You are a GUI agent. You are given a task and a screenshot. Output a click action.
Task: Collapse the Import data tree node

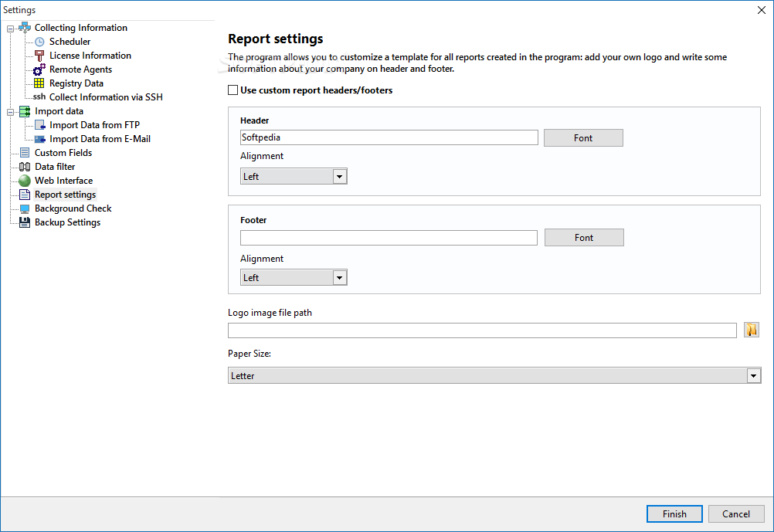point(10,112)
